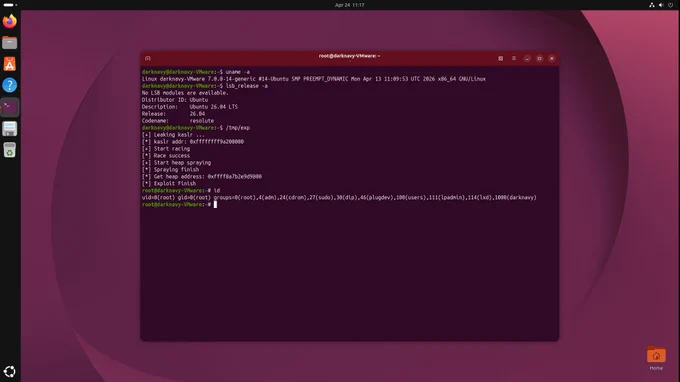Show the terminal tab overview grid
Viewport: 680px width, 382px height.
(500, 58)
